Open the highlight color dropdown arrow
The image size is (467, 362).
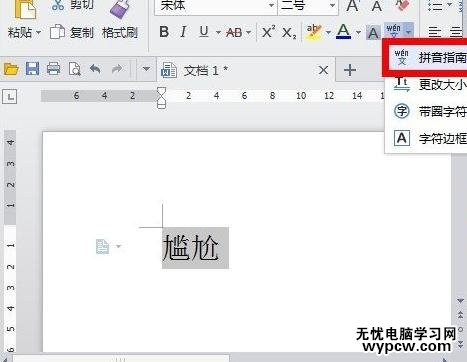pyautogui.click(x=328, y=32)
